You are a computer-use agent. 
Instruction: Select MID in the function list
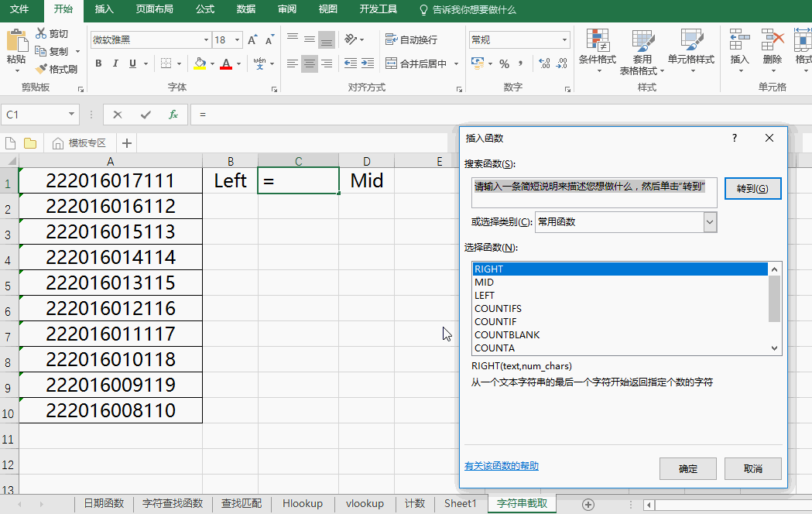(x=485, y=283)
